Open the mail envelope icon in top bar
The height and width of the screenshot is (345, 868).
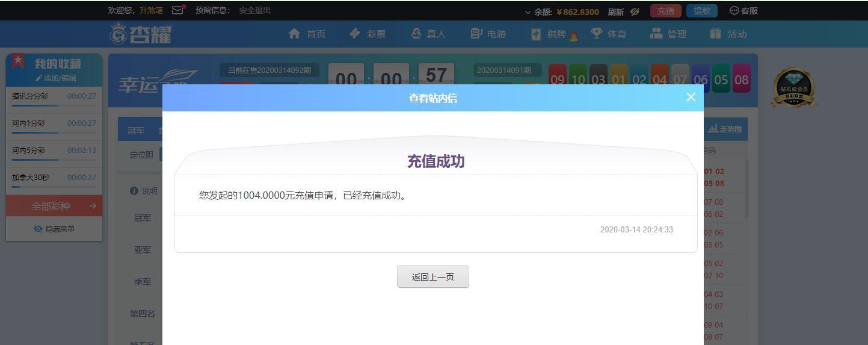(x=177, y=10)
